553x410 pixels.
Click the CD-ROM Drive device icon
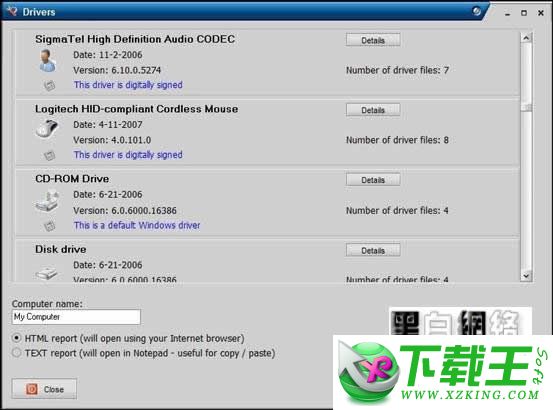[47, 201]
